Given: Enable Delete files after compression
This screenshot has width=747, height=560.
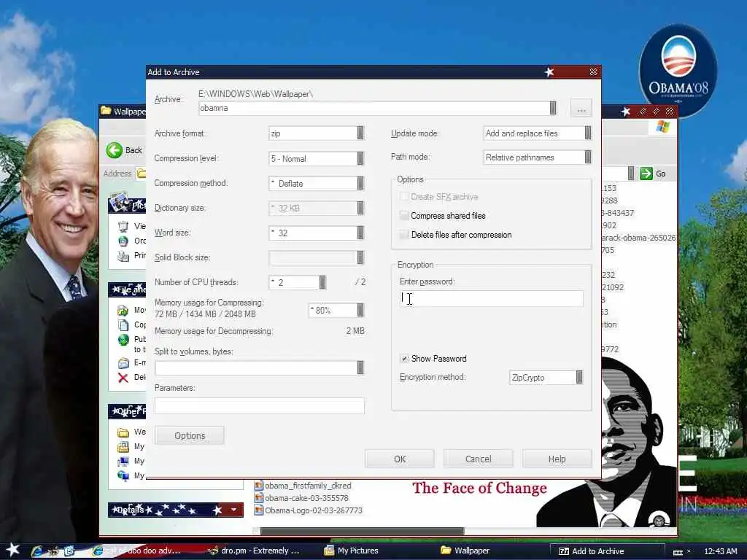Looking at the screenshot, I should 404,235.
